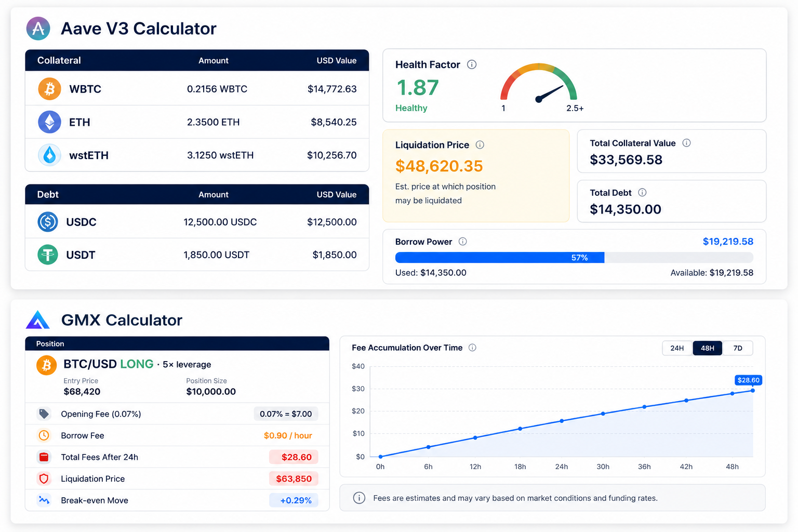Screen dimensions: 798x532
Task: Click the $10,256.70 wstETH value
Action: click(x=332, y=155)
